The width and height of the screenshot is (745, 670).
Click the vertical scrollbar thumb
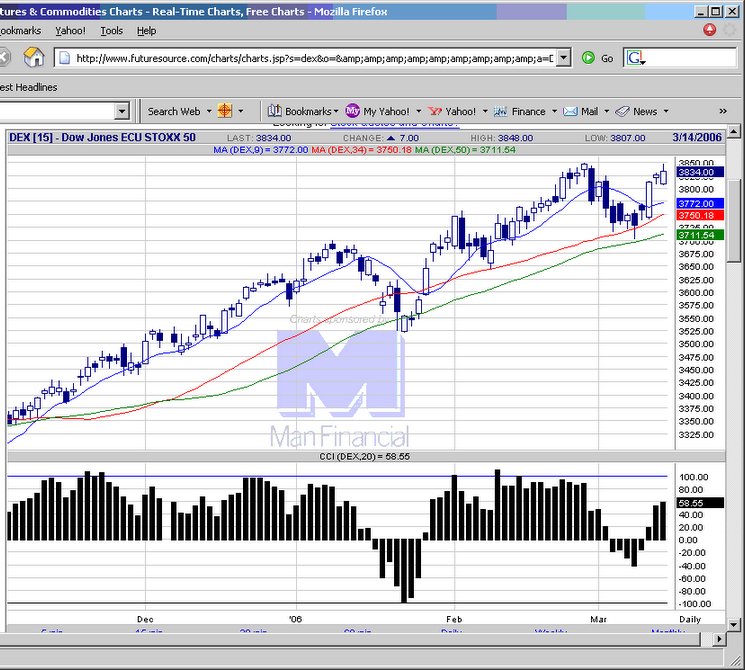[x=734, y=220]
